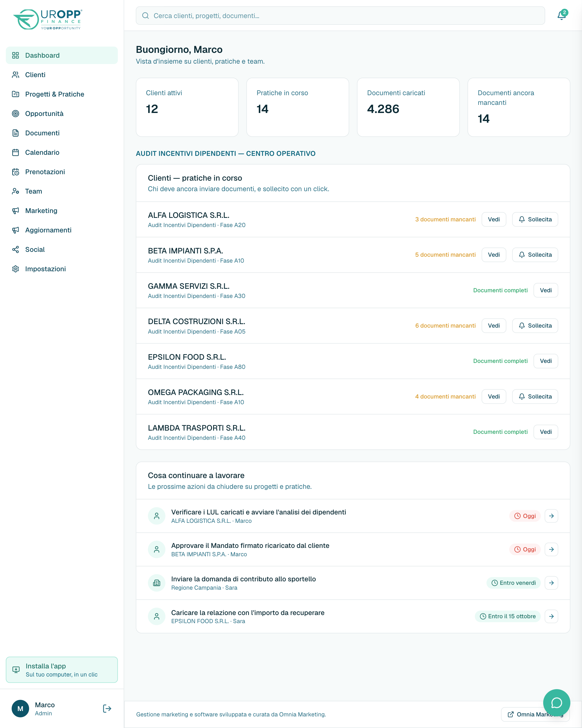Screen dimensions: 582x728
Task: Click Vedi for BETA IMPIANTI S.P.A.
Action: coord(494,255)
